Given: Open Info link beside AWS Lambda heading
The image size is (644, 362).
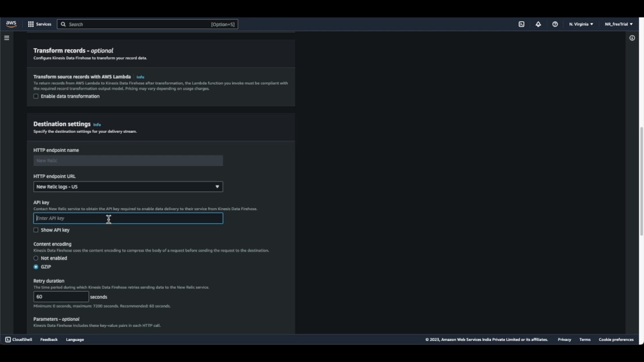Looking at the screenshot, I should click(x=140, y=77).
